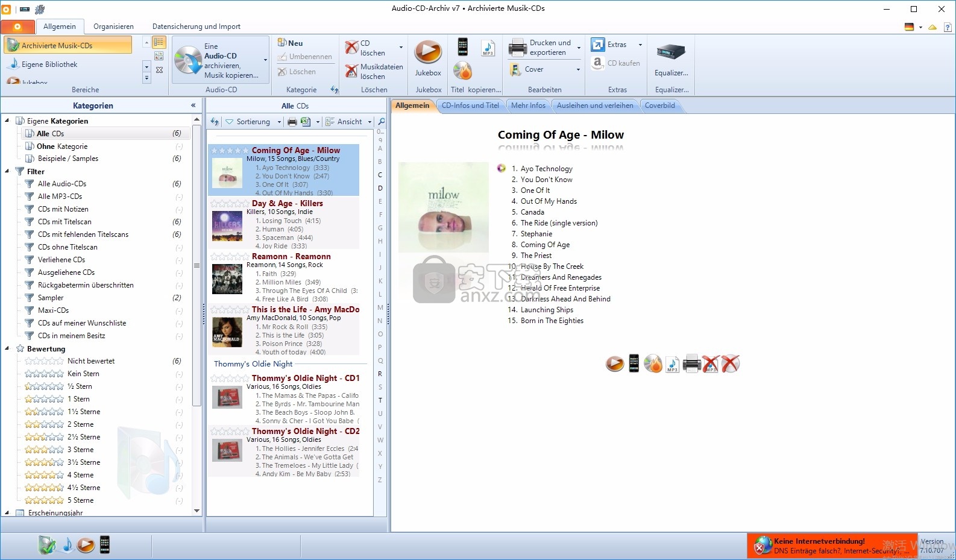
Task: Open the Extras dropdown in ribbon
Action: coord(617,45)
